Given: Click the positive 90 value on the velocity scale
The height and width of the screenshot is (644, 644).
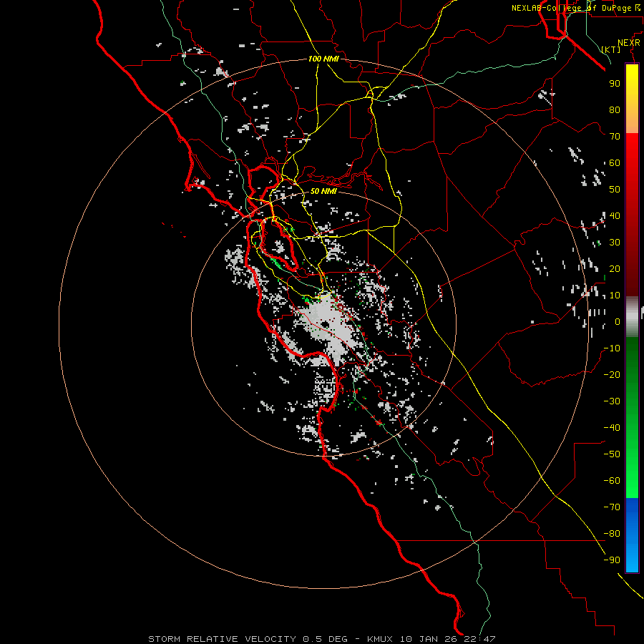Looking at the screenshot, I should 615,84.
